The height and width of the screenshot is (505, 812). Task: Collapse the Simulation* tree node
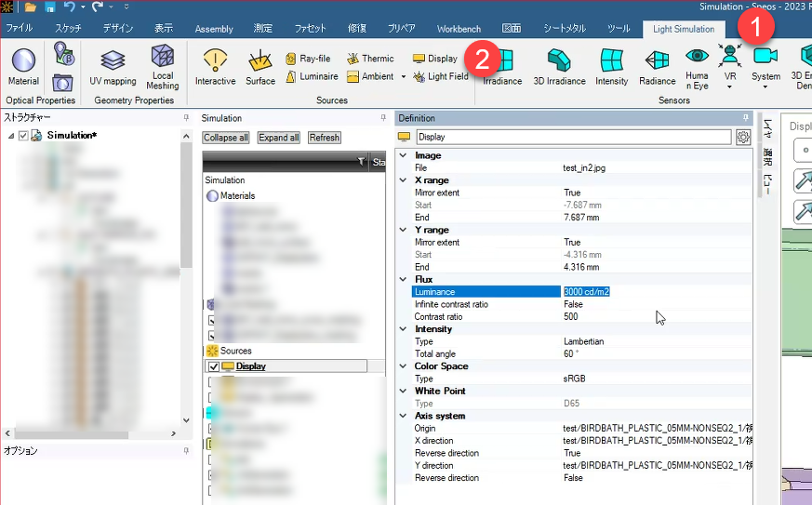pos(11,136)
